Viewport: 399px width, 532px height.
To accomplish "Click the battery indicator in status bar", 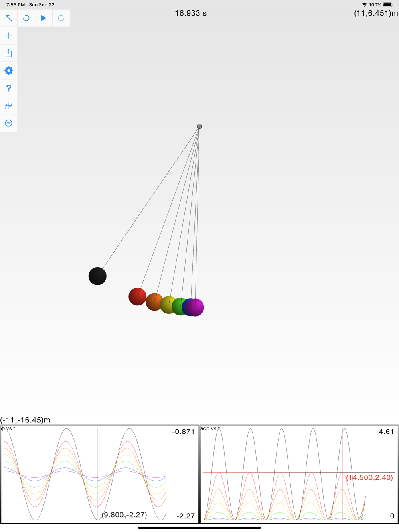I will pyautogui.click(x=388, y=5).
